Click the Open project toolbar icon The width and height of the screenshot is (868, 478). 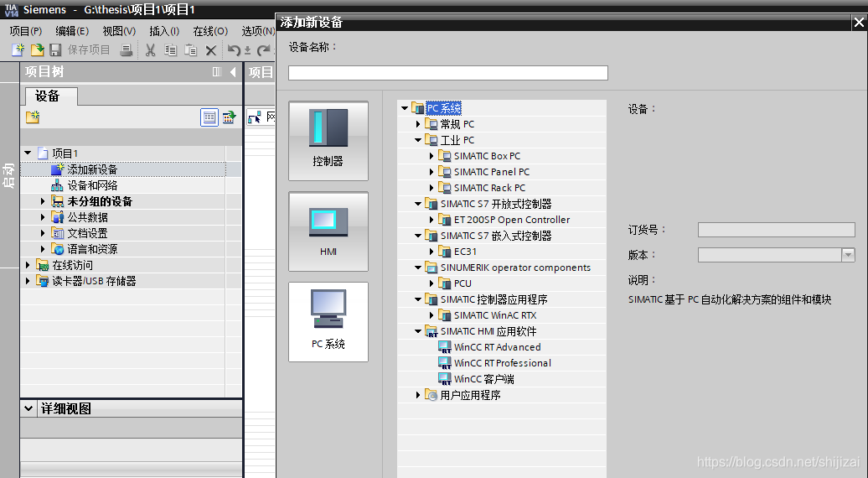tap(37, 49)
